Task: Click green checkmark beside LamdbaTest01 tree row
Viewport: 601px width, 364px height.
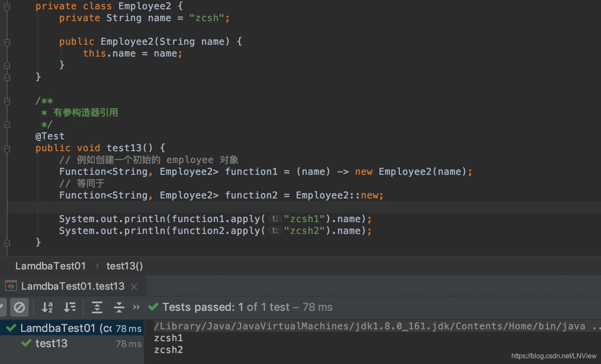Action: pos(11,328)
